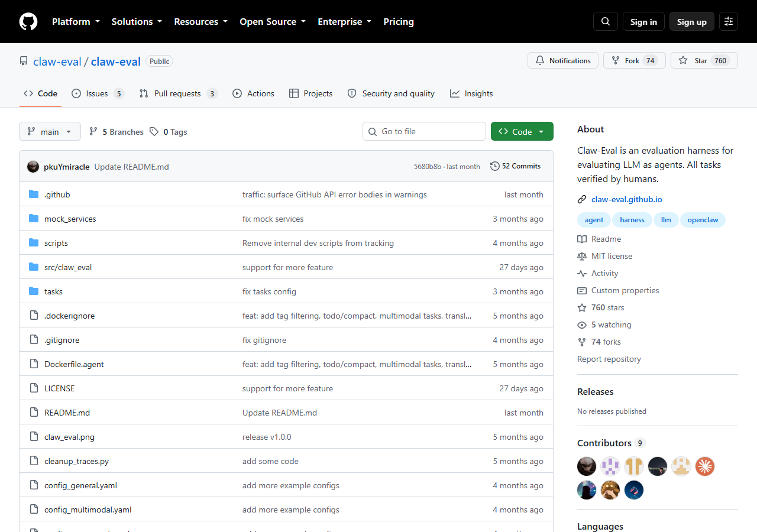Click the eye icon beside 5 watching

pos(582,325)
